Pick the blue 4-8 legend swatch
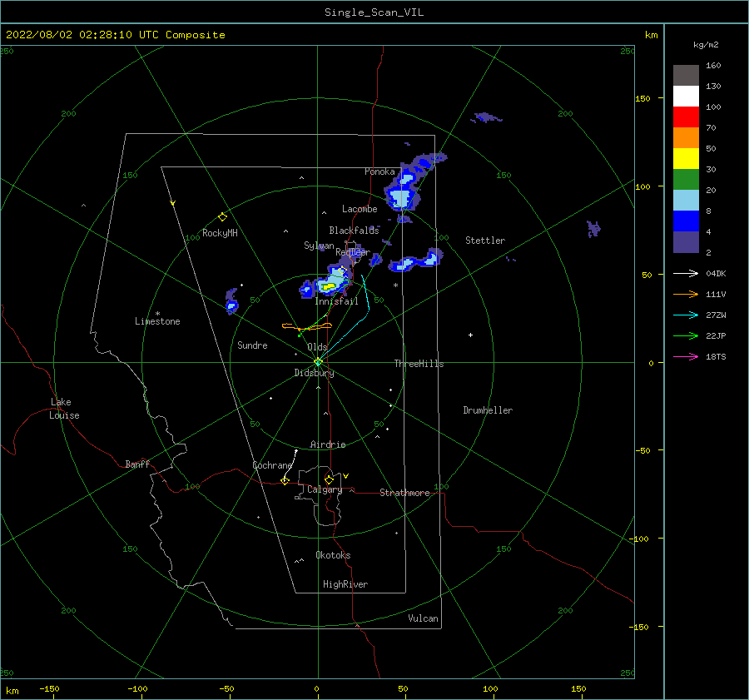 click(686, 221)
